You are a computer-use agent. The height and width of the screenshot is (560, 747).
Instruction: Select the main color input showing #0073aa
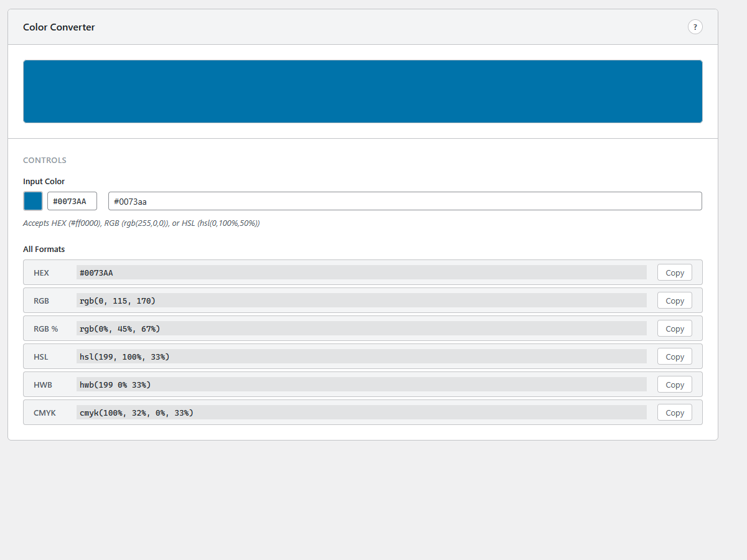tap(405, 200)
